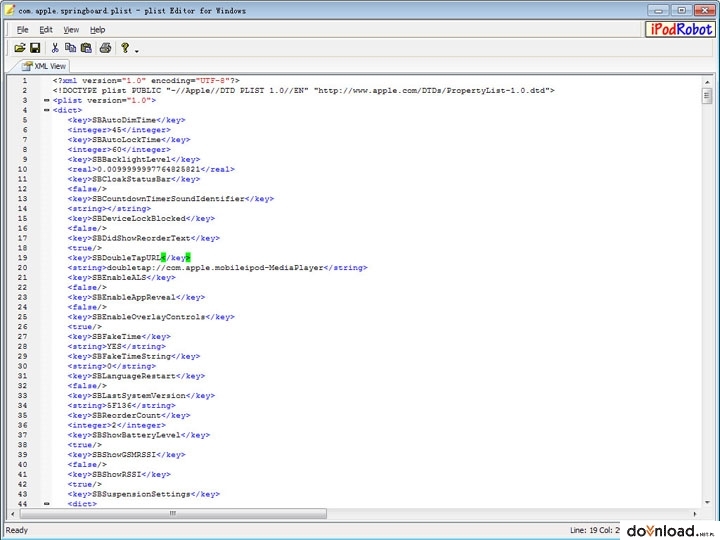Click the SBDeviceLockBlocked key line

141,219
